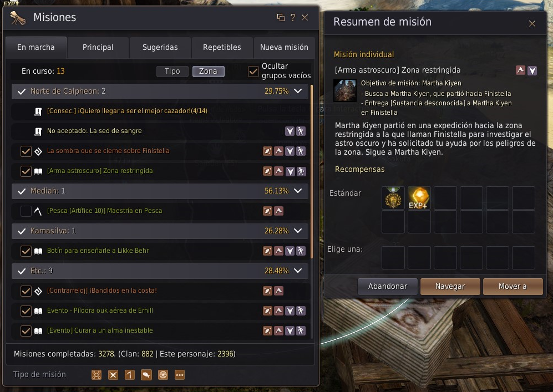The height and width of the screenshot is (392, 553).
Task: Enable the Maestría en Pesca quest checkbox
Action: click(26, 211)
